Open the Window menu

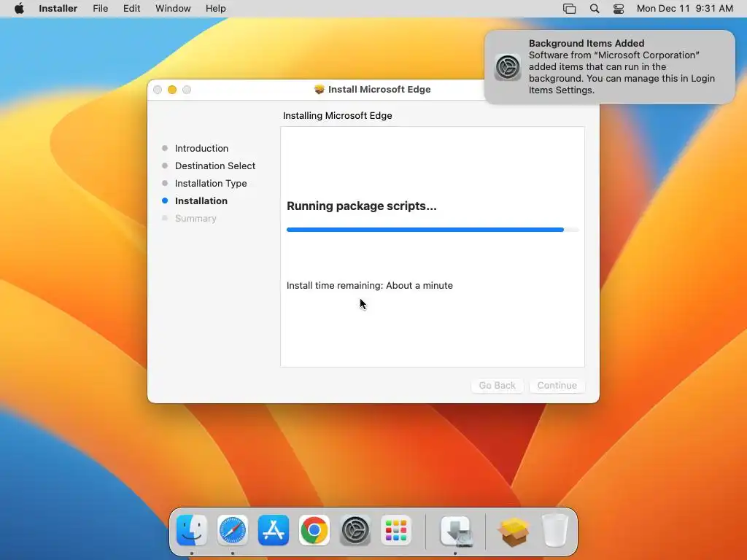173,9
